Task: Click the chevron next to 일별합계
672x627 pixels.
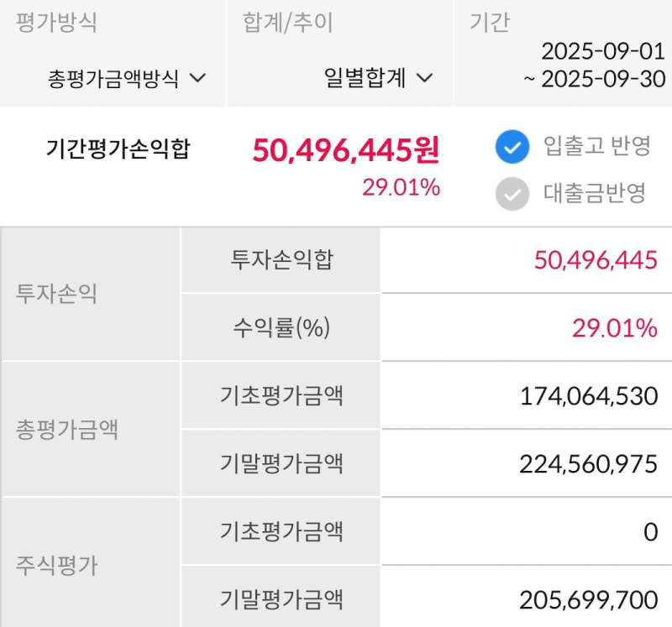Action: click(x=424, y=79)
